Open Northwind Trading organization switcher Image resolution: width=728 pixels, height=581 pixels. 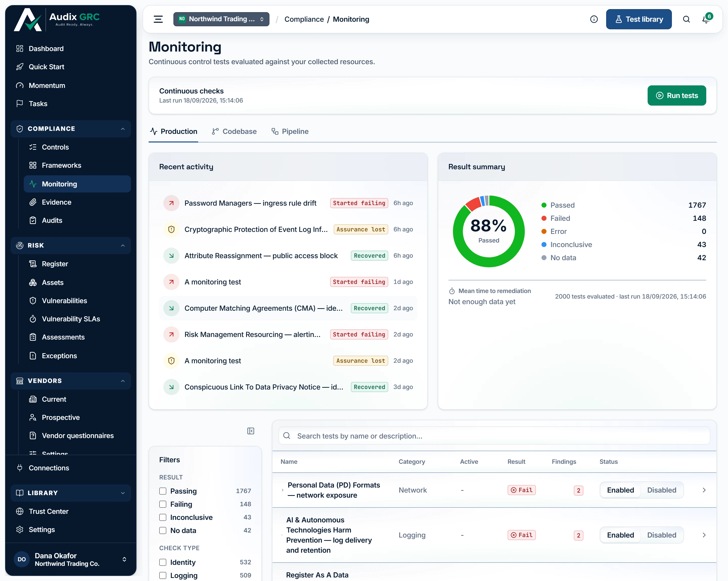point(221,19)
